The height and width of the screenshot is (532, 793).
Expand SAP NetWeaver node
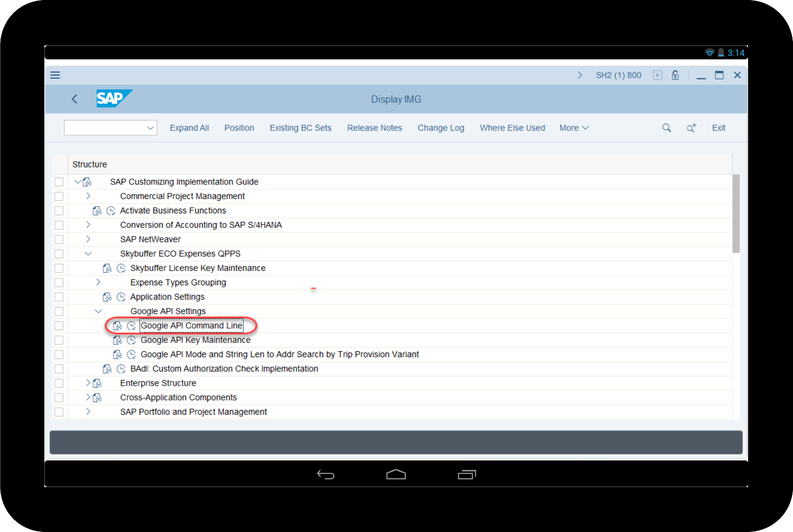[88, 239]
